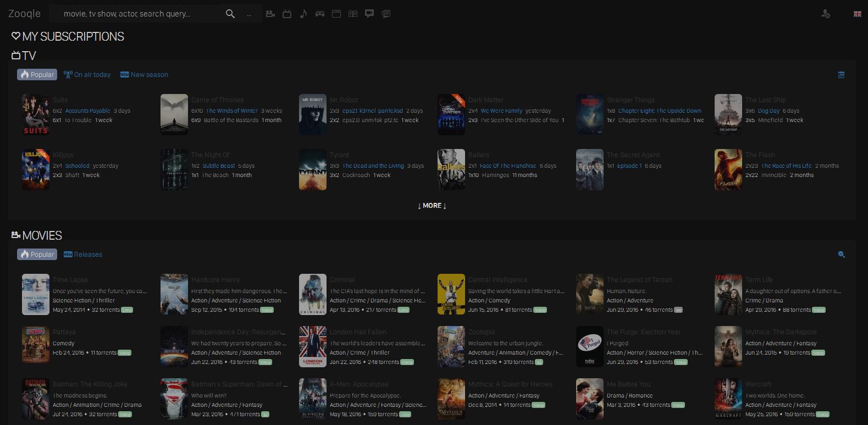
Task: Open Central Intelligence movie title
Action: 497,280
